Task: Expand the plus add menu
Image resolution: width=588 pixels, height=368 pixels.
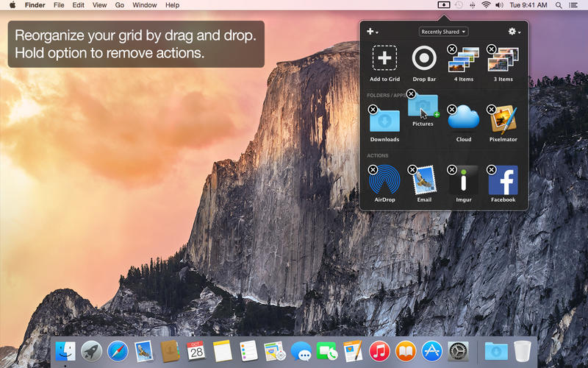Action: point(373,32)
